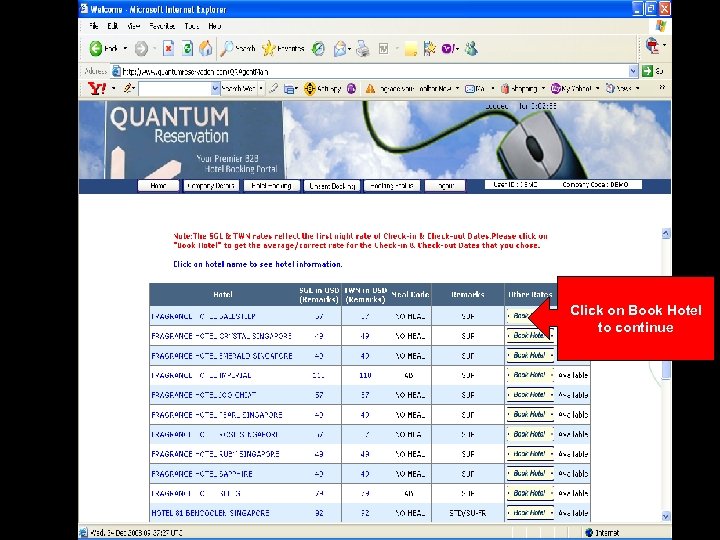Image resolution: width=720 pixels, height=540 pixels.
Task: Go to the browser Home icon
Action: click(205, 48)
